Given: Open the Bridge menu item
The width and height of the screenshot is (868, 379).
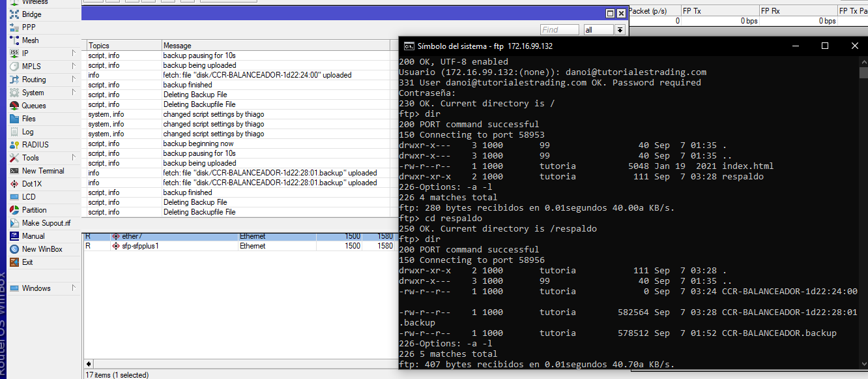Looking at the screenshot, I should click(31, 14).
